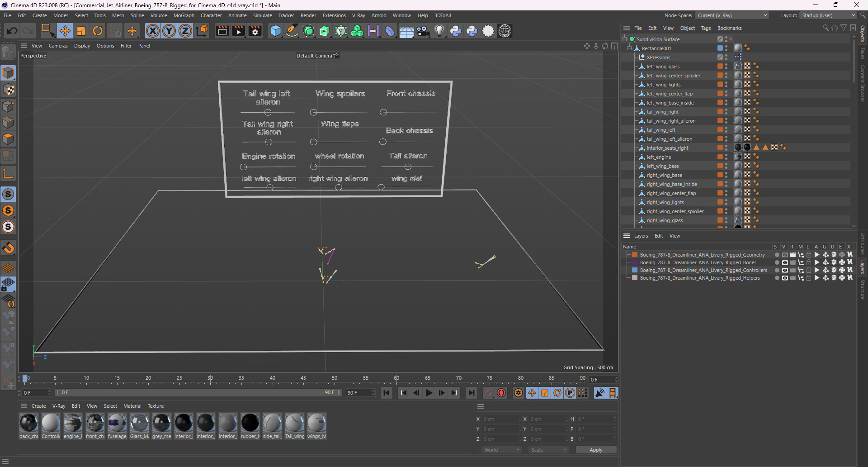The width and height of the screenshot is (868, 467).
Task: Select the Move tool
Action: coord(65,31)
